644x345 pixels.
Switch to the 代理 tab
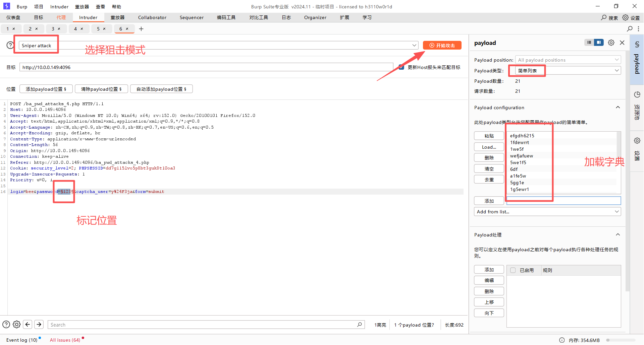pyautogui.click(x=61, y=17)
